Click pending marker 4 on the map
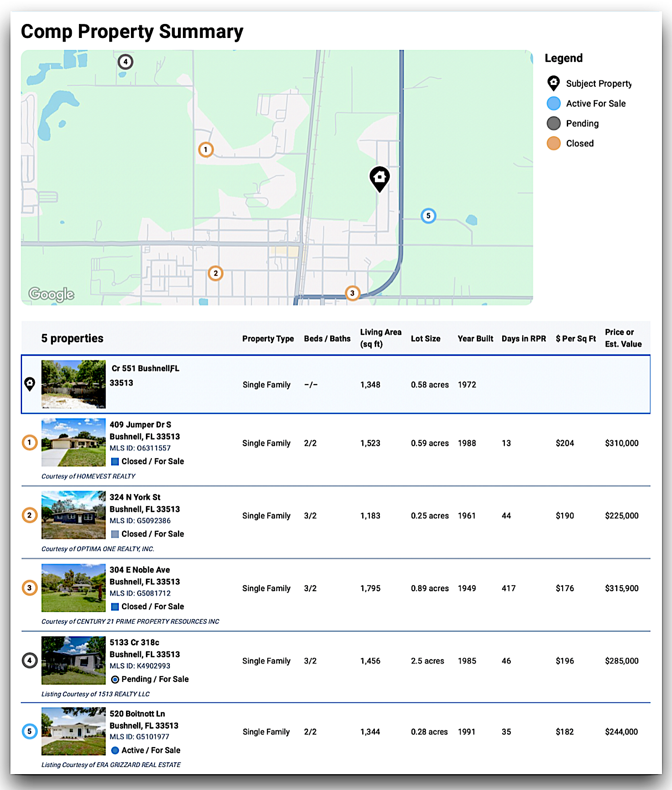 pyautogui.click(x=126, y=62)
